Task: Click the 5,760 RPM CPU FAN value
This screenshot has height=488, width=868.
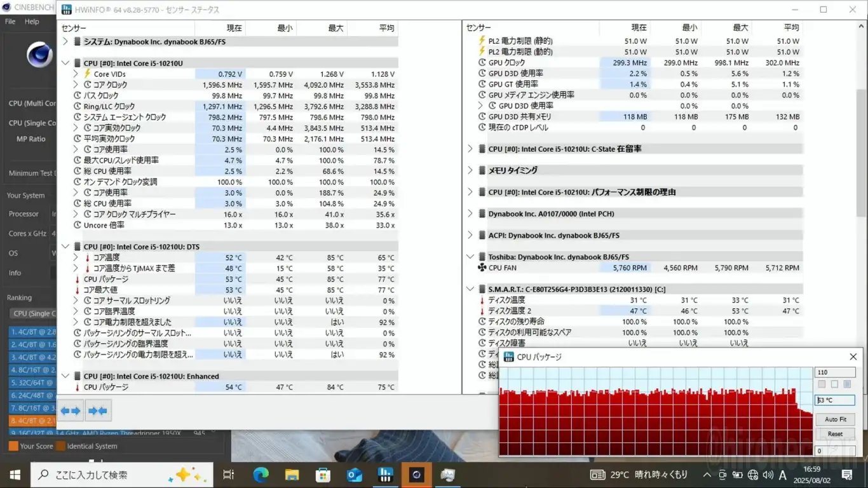Action: point(630,268)
